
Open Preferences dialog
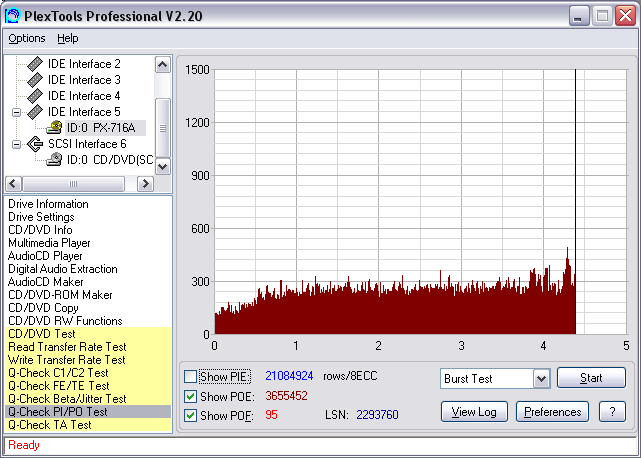click(x=552, y=412)
